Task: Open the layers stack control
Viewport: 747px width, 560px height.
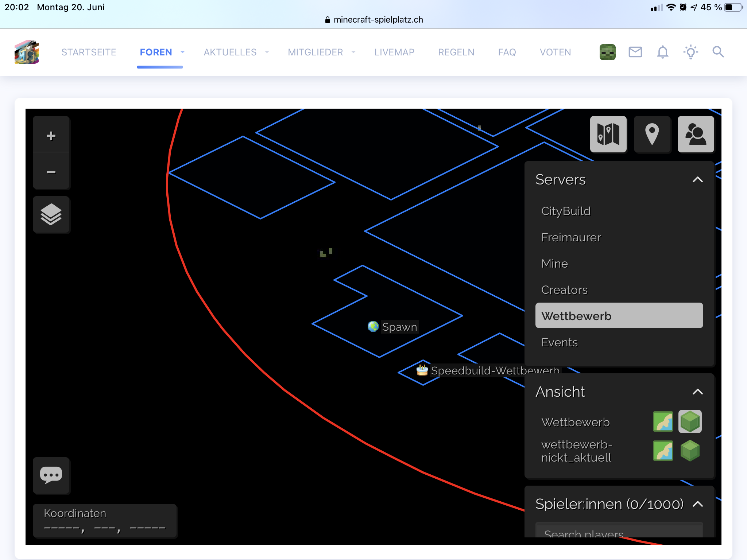Action: point(51,214)
